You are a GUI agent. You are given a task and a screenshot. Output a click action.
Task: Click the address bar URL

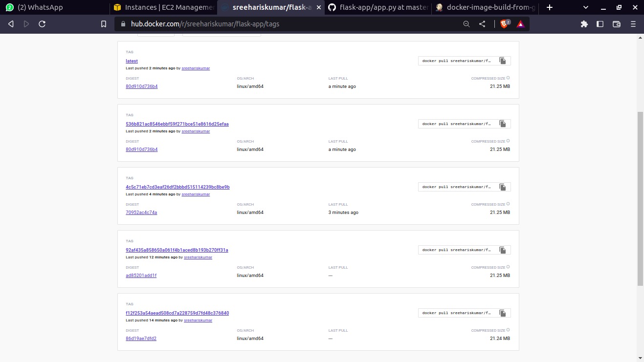coord(205,23)
